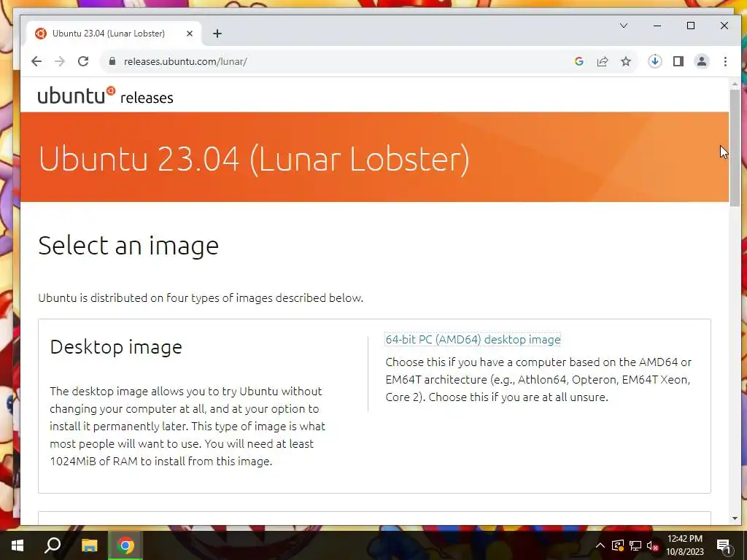
Task: Click the 'Select an image' heading
Action: coord(128,246)
